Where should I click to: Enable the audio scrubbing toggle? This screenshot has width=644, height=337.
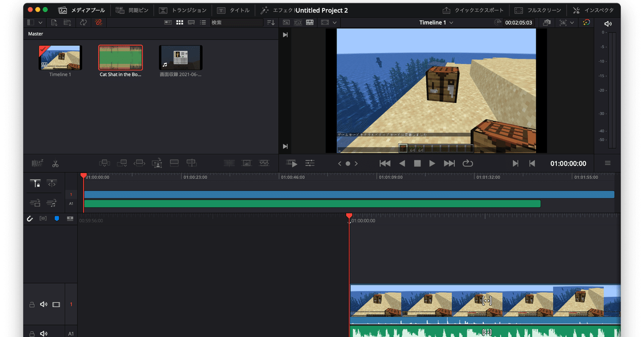43,218
